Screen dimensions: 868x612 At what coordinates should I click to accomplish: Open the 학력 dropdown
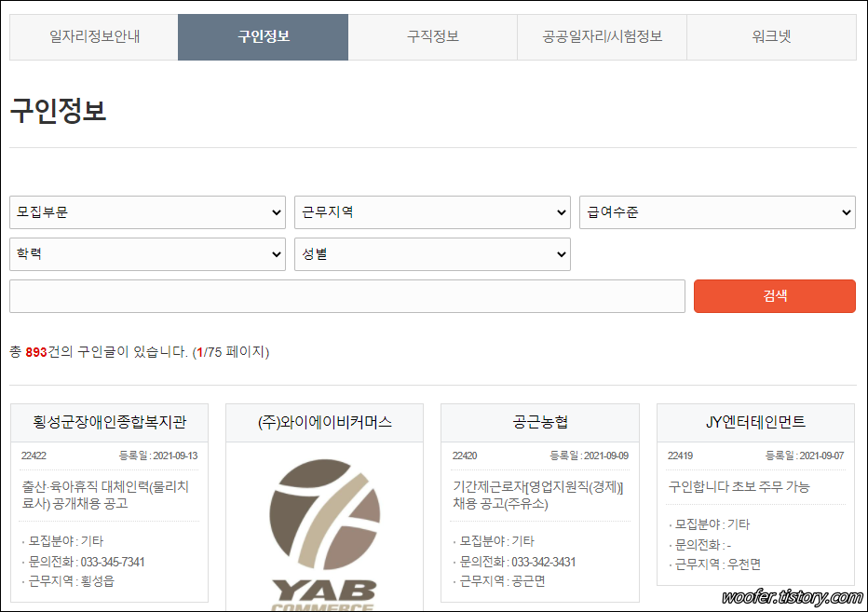(x=147, y=254)
